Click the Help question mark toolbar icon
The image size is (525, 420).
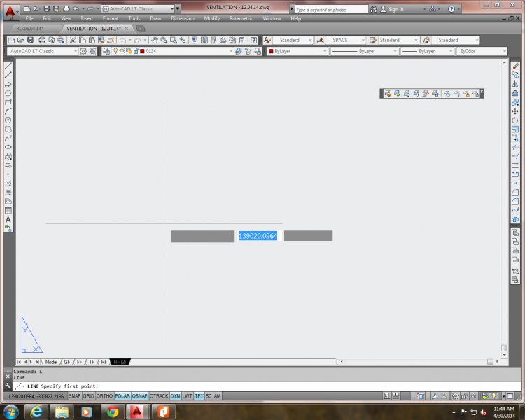pos(254,40)
